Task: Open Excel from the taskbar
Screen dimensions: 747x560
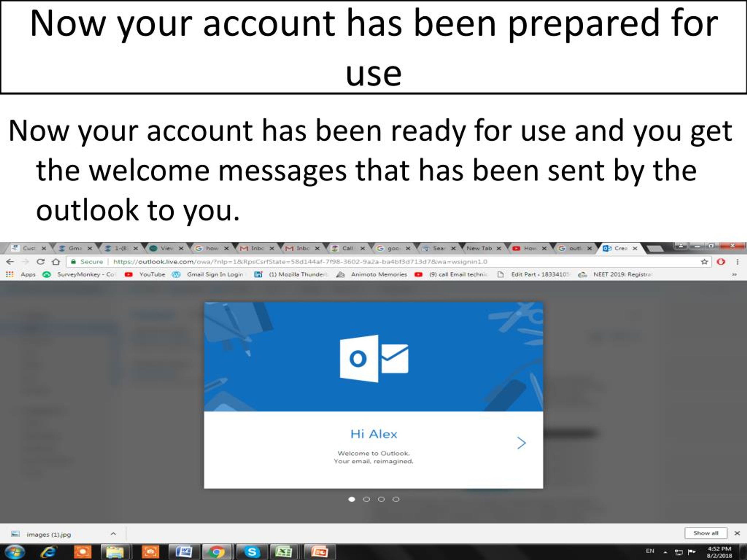Action: tap(284, 552)
